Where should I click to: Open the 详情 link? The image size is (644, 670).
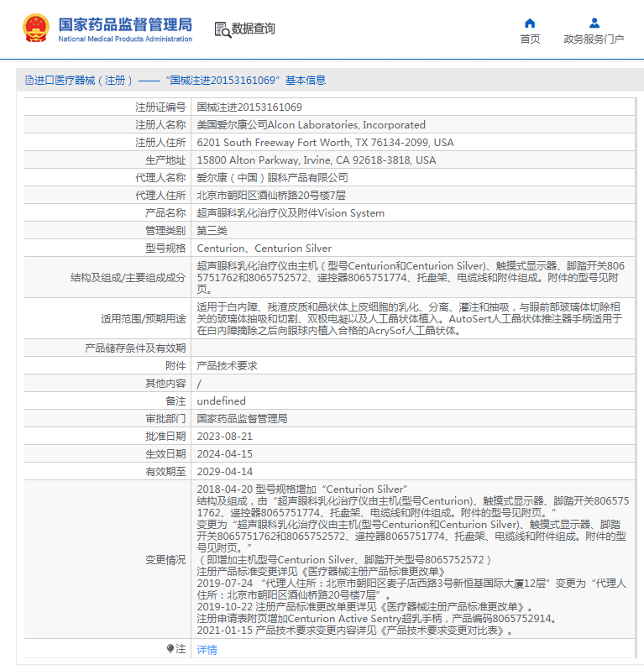click(x=207, y=650)
